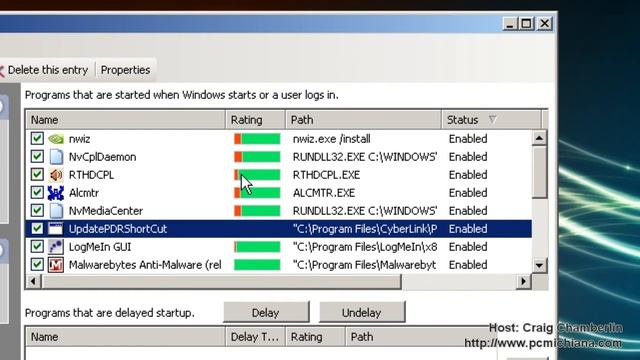
Task: Sort by the Status column header
Action: 491,120
